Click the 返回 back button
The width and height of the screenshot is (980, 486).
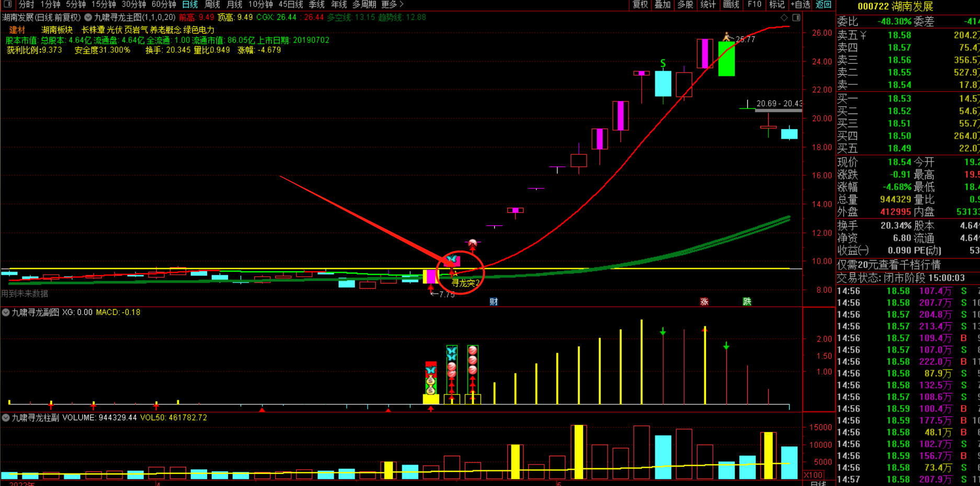pos(823,4)
